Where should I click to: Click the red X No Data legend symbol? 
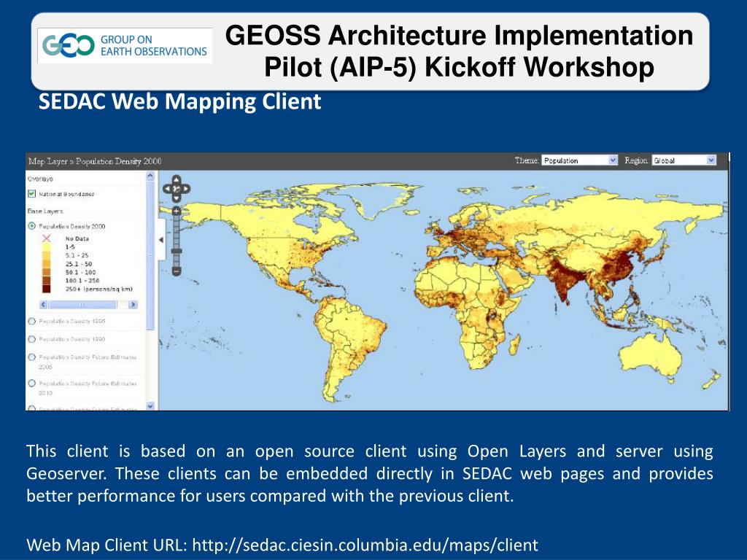46,238
